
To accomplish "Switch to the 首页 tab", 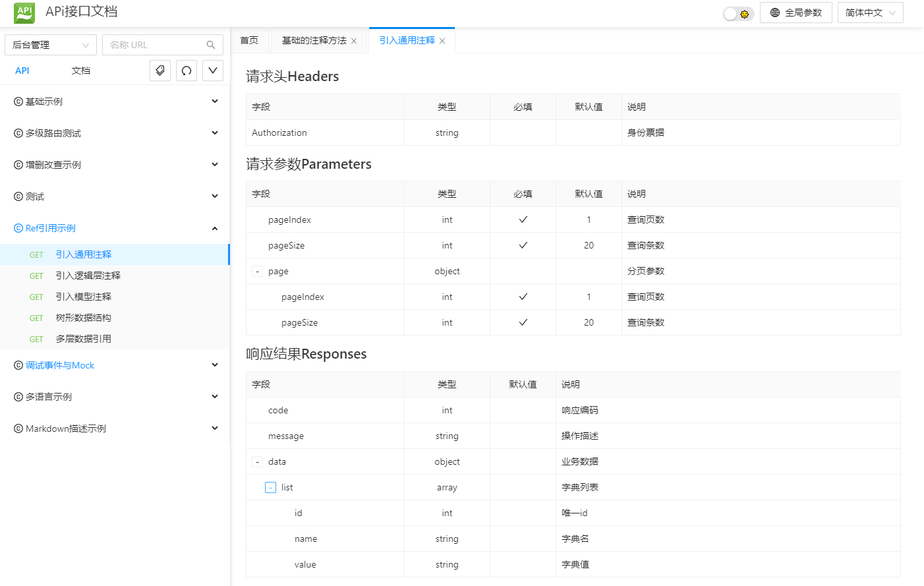I will pyautogui.click(x=249, y=41).
